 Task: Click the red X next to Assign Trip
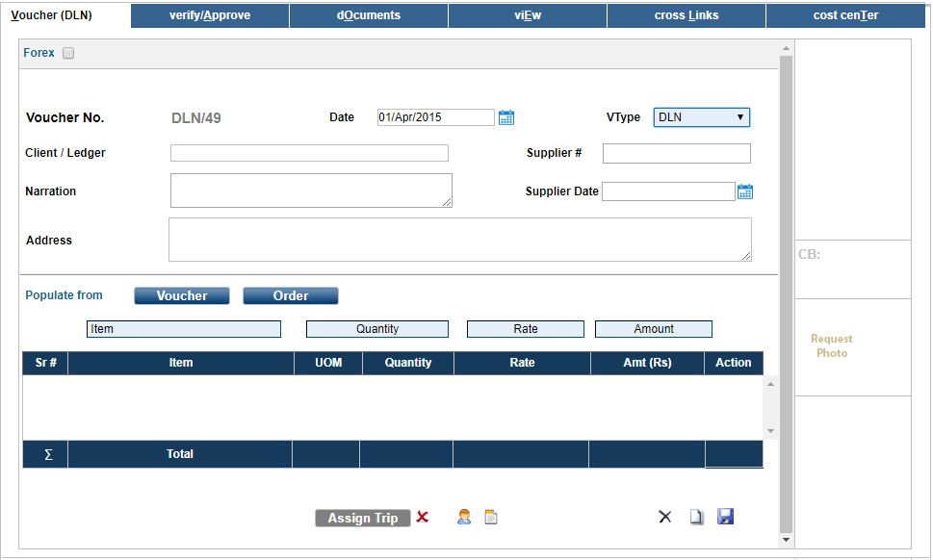pyautogui.click(x=423, y=517)
